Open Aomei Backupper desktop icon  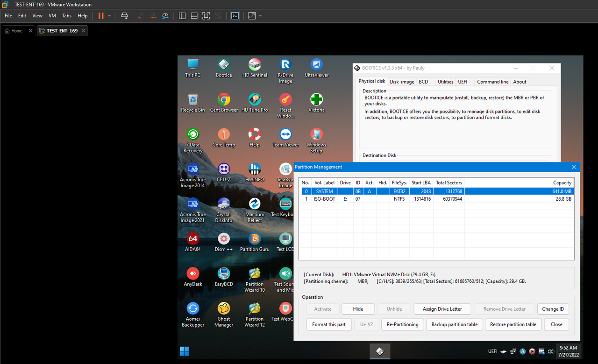tap(193, 315)
